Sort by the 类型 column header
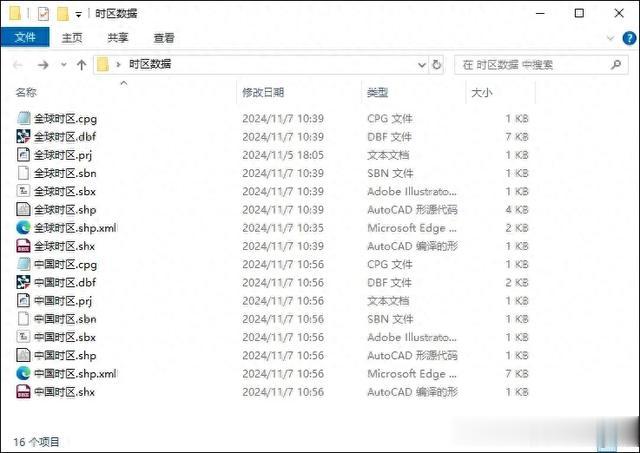 click(377, 93)
